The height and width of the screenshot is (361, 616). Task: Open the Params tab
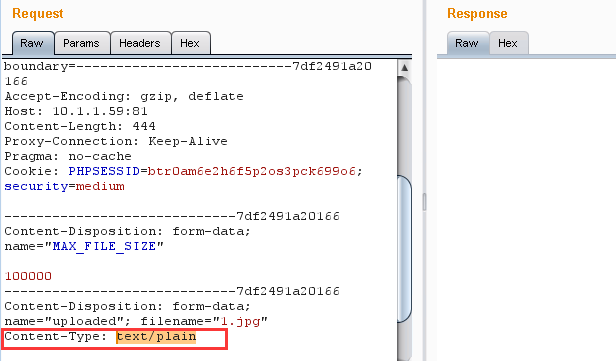[x=81, y=43]
